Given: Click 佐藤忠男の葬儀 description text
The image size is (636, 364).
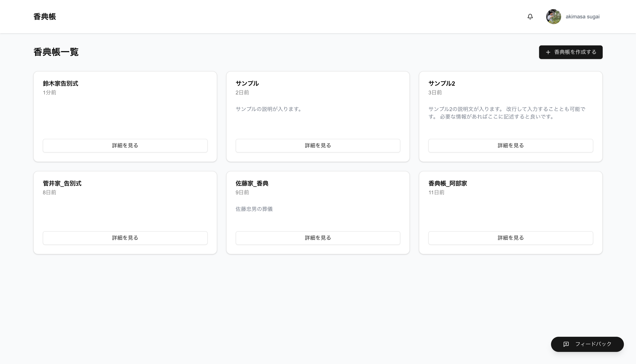Looking at the screenshot, I should 254,209.
